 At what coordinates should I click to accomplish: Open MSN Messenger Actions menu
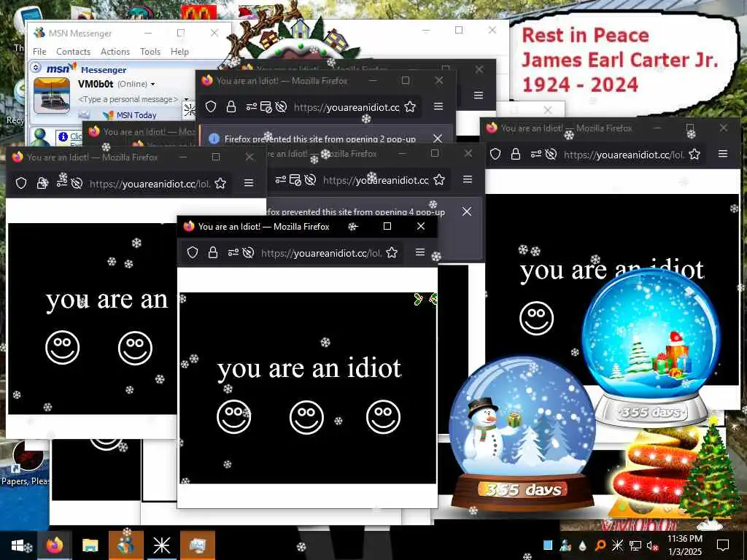pyautogui.click(x=115, y=52)
